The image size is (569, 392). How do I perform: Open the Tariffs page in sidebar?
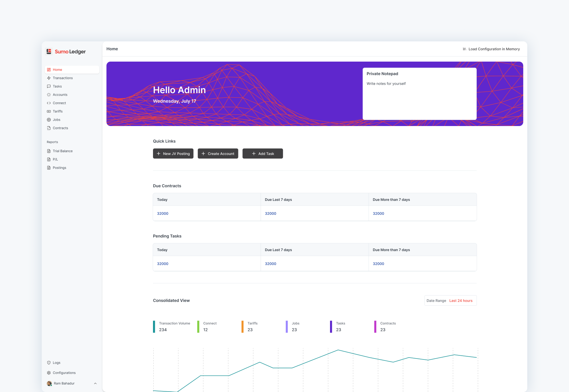[x=72, y=112]
